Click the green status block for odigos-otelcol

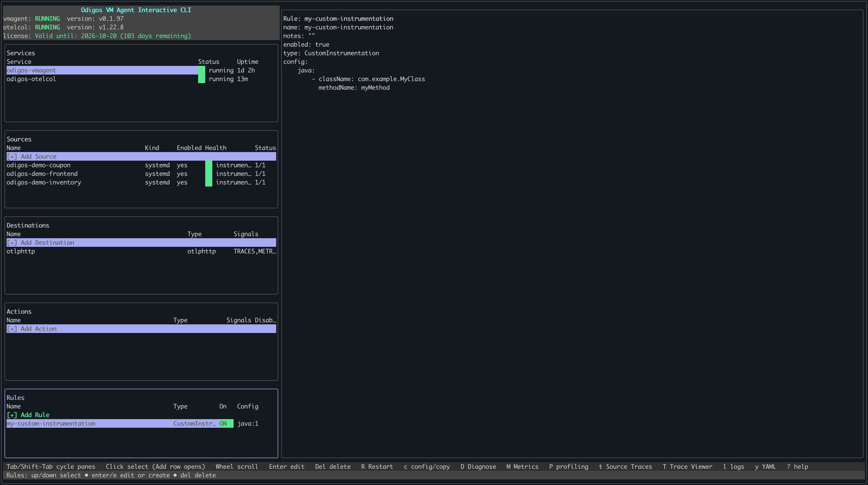pos(201,79)
